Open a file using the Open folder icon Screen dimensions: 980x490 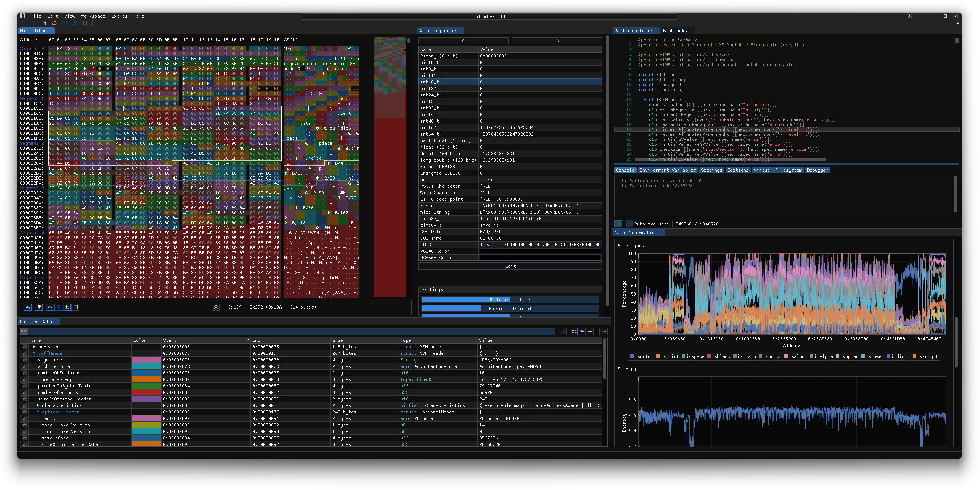(x=54, y=23)
